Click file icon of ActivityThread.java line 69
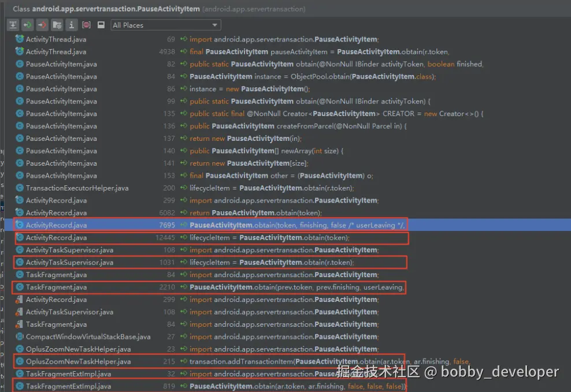Viewport: 571px width, 392px height. click(x=19, y=39)
